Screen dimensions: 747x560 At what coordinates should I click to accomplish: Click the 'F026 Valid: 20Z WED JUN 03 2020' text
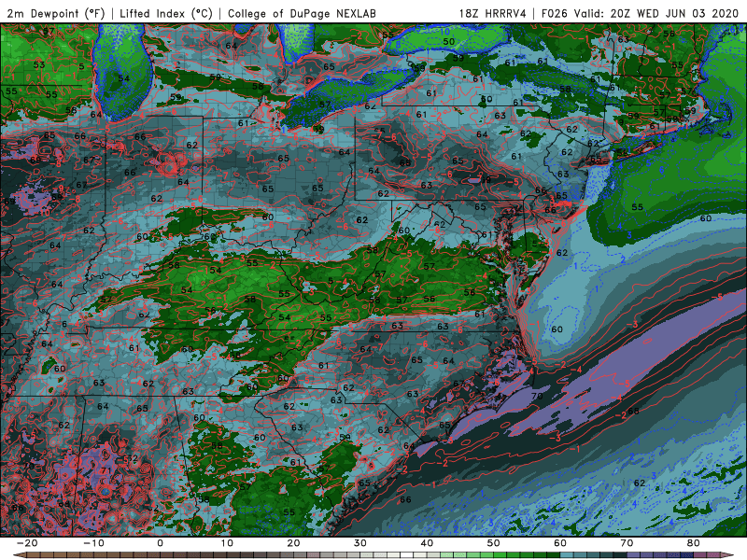click(640, 13)
